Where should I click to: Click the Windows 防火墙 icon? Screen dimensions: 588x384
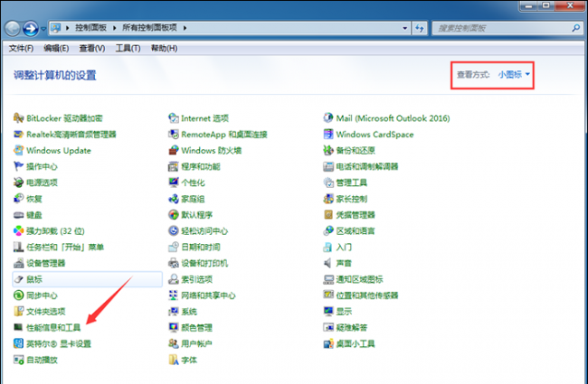(174, 150)
